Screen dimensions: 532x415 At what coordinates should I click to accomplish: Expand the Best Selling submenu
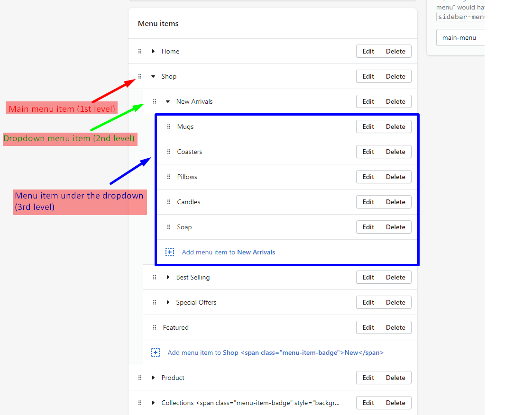168,277
